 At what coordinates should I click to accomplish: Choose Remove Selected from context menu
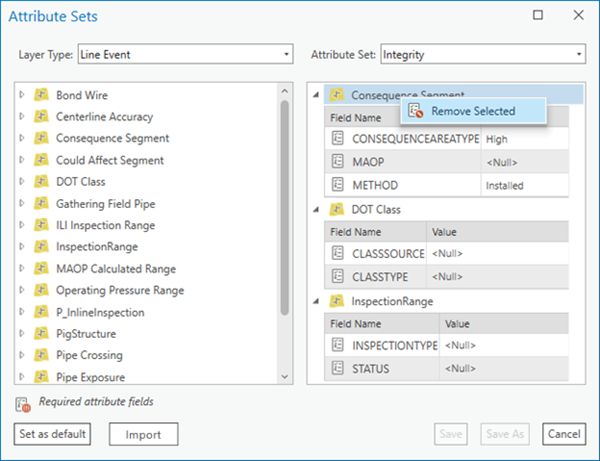(x=473, y=111)
